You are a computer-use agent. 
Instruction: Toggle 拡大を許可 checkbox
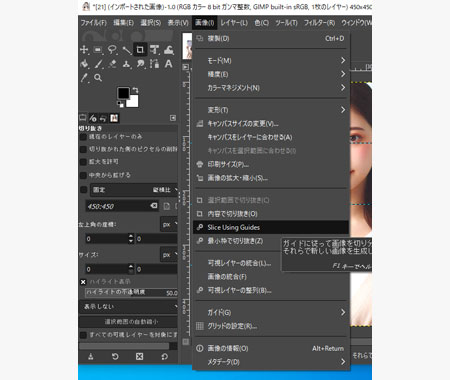(x=83, y=162)
